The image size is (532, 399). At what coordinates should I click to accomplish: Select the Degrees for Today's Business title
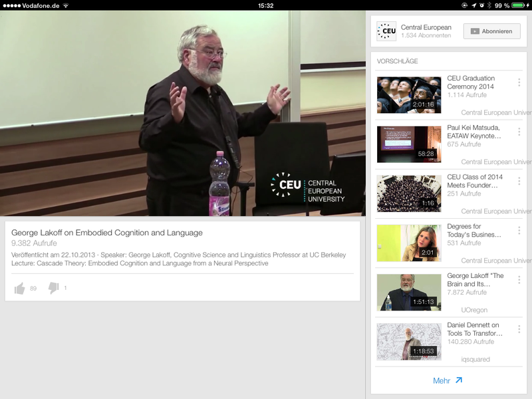[x=473, y=231]
